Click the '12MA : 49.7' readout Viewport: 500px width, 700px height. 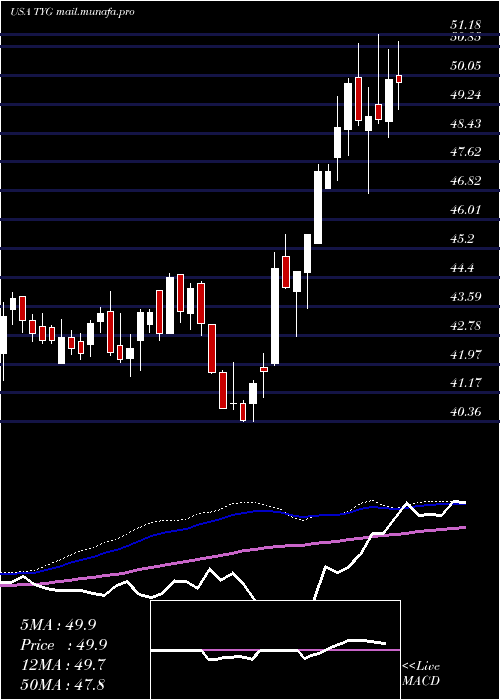tap(62, 665)
